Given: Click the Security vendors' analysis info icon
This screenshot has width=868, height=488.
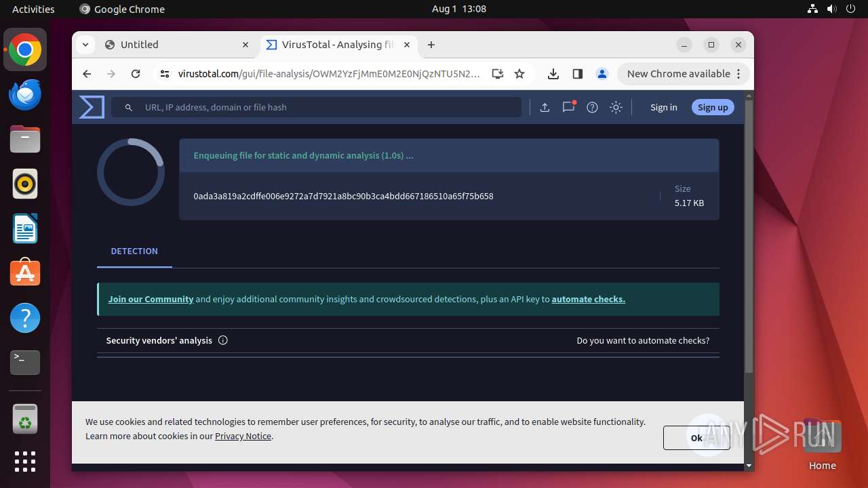Looking at the screenshot, I should pyautogui.click(x=222, y=340).
